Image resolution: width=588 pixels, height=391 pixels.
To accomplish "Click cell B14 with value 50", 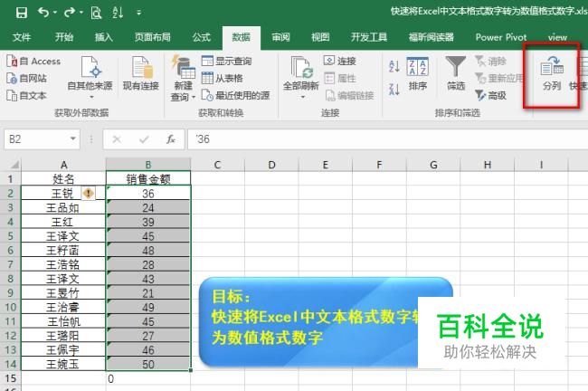I will coord(148,364).
